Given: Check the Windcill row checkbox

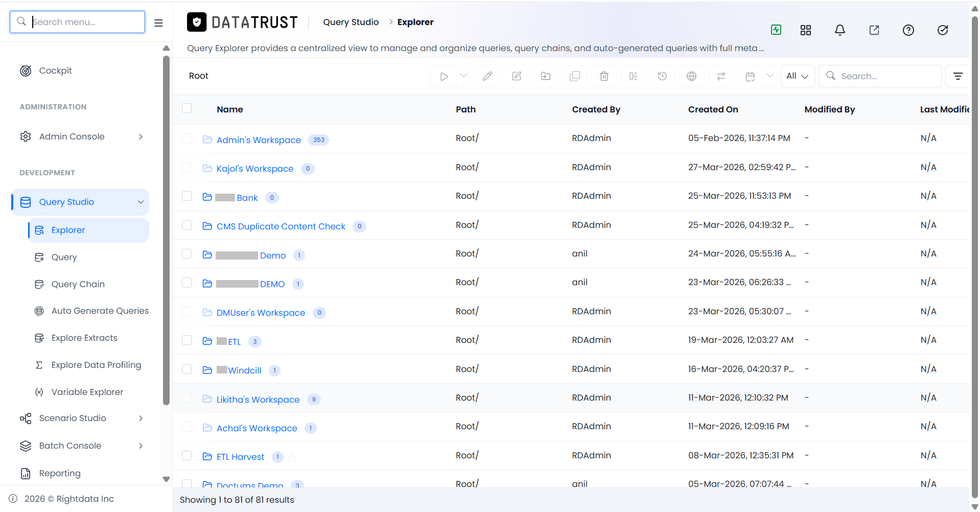Looking at the screenshot, I should (x=187, y=369).
